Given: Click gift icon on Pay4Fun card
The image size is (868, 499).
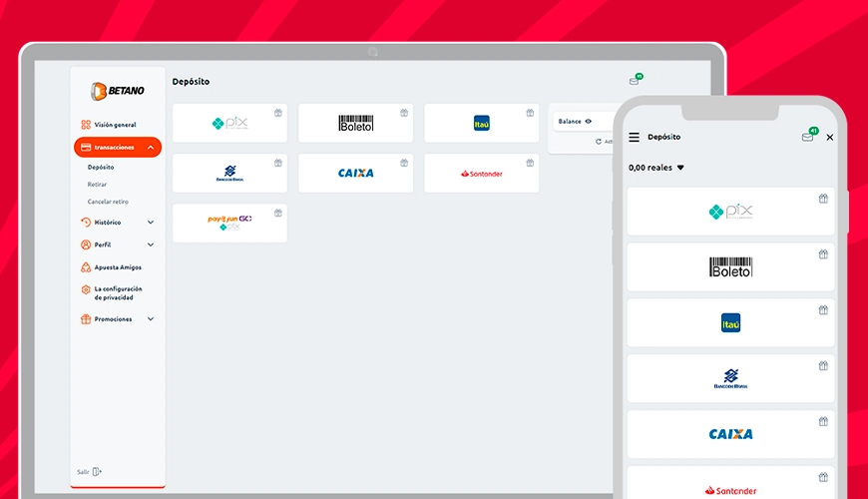Looking at the screenshot, I should 278,213.
